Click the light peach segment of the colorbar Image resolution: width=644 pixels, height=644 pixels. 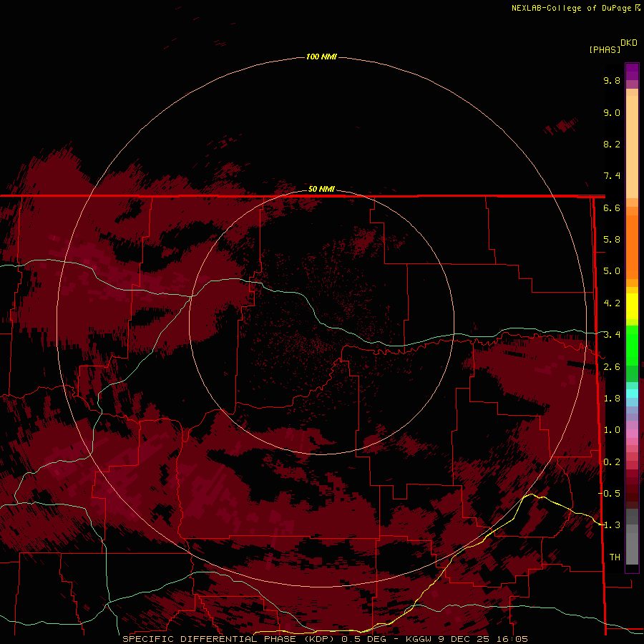pos(632,148)
